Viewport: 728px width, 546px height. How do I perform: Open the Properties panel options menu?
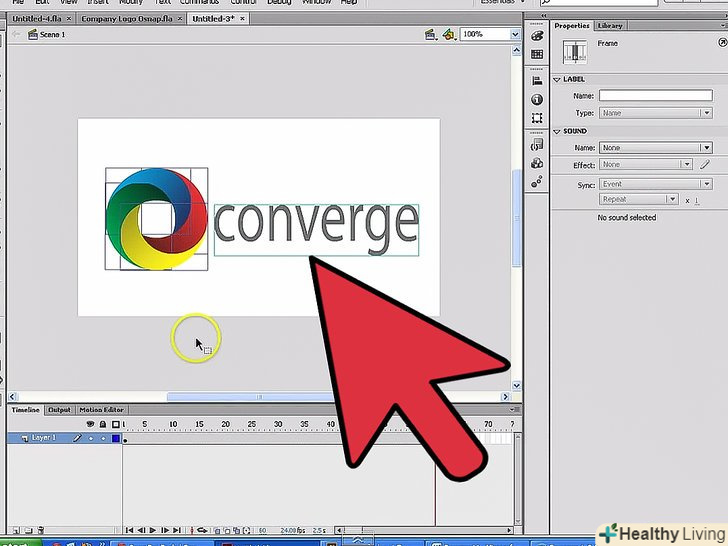[724, 26]
